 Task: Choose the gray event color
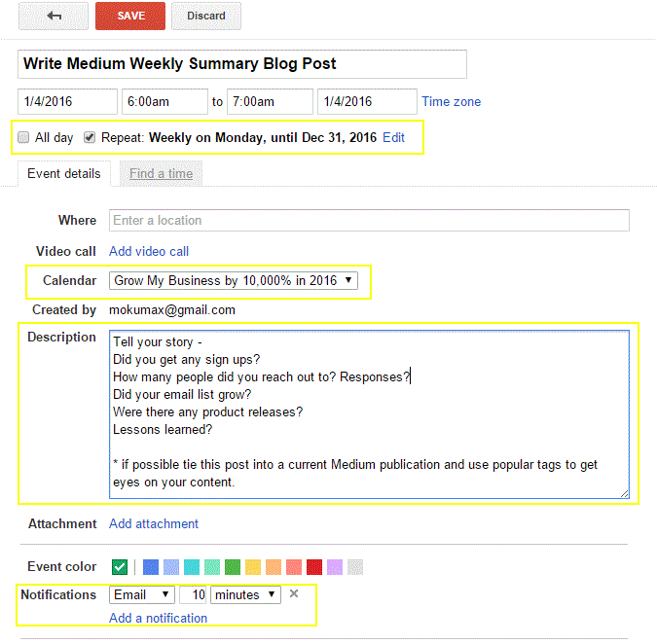coord(355,567)
